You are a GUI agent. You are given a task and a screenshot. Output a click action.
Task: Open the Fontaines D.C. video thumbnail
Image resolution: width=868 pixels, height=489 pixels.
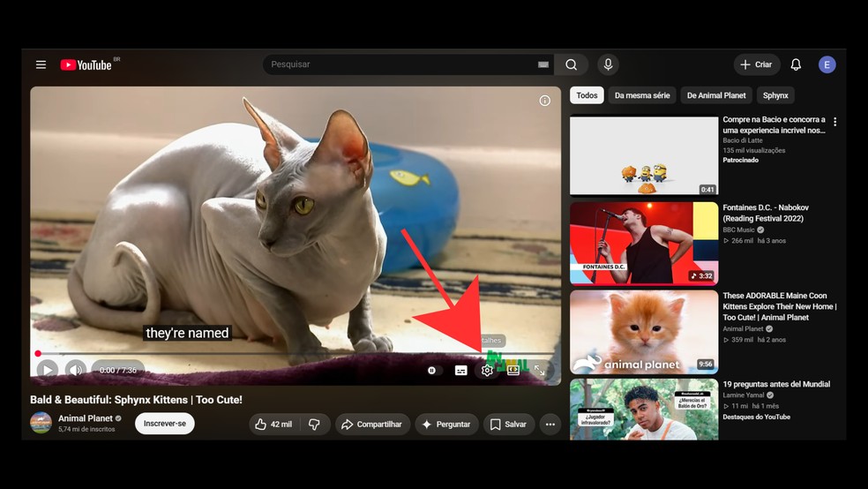coord(644,244)
